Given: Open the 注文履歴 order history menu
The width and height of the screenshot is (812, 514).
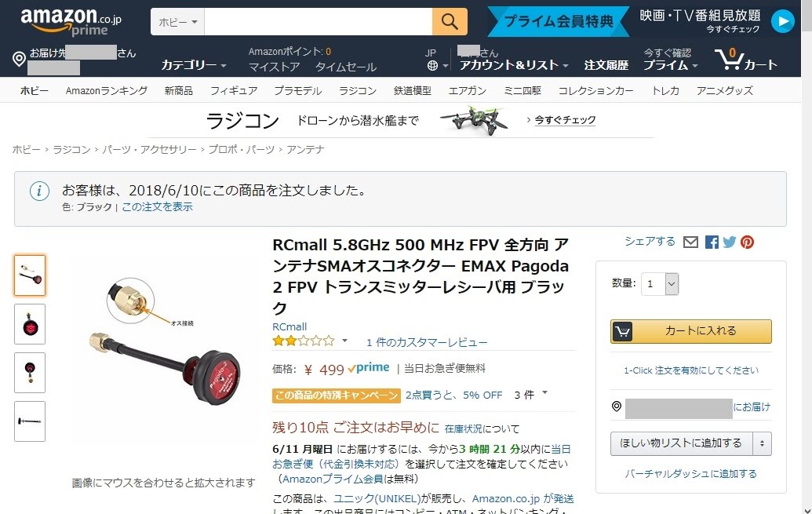Looking at the screenshot, I should pyautogui.click(x=606, y=65).
